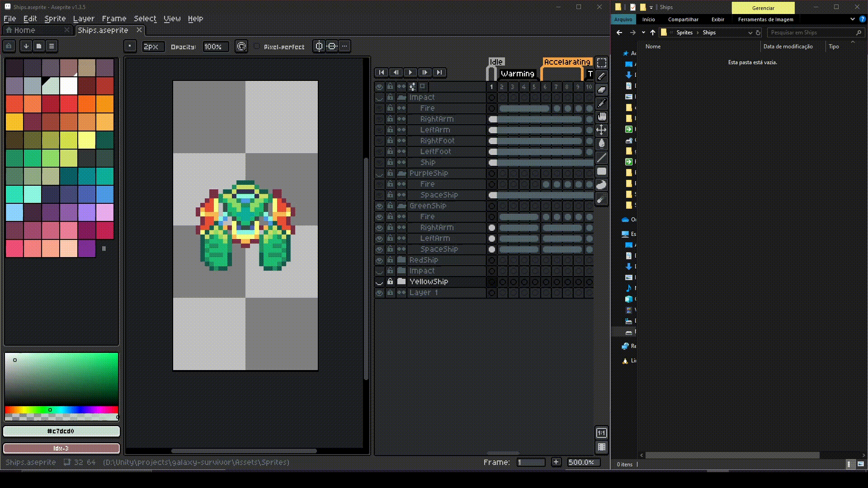Click the Accelarating tag label
The width and height of the screenshot is (868, 488).
point(567,62)
